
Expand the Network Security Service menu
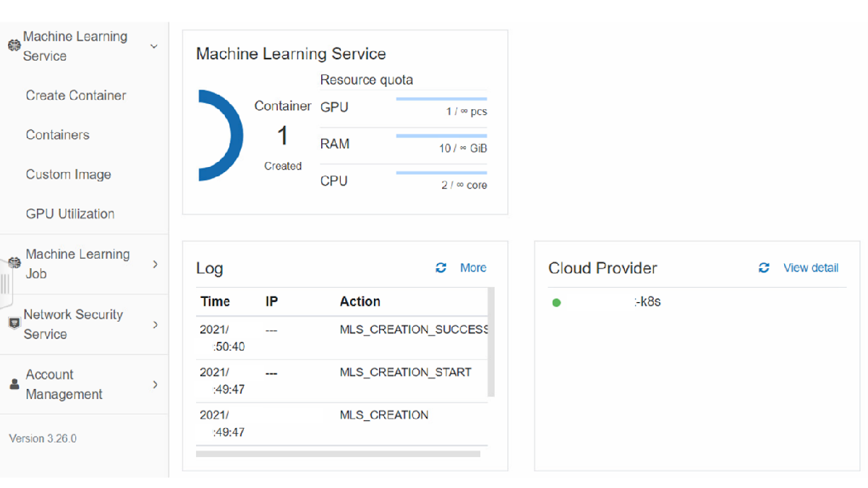[x=155, y=325]
